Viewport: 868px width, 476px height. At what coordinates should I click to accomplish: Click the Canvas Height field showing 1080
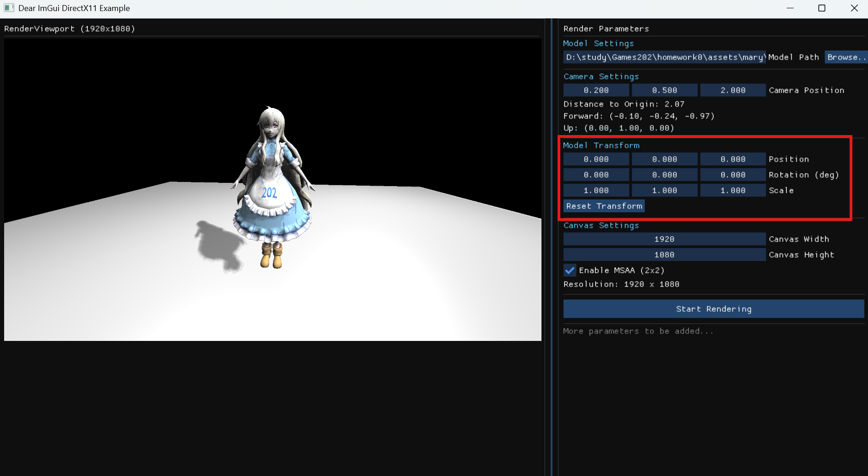coord(664,255)
